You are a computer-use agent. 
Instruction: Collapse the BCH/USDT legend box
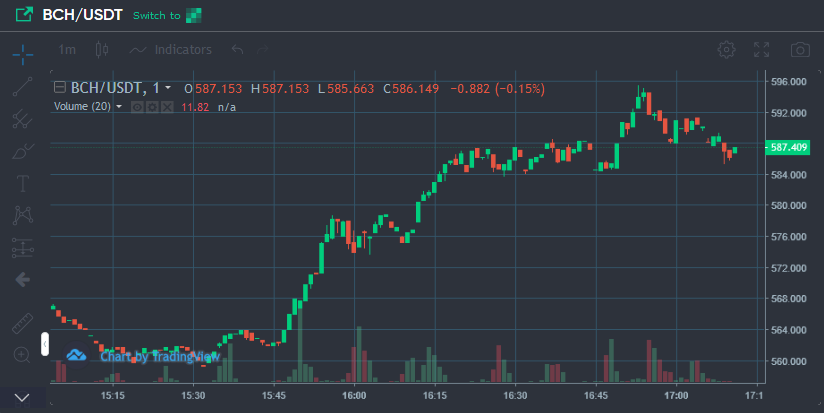[60, 87]
